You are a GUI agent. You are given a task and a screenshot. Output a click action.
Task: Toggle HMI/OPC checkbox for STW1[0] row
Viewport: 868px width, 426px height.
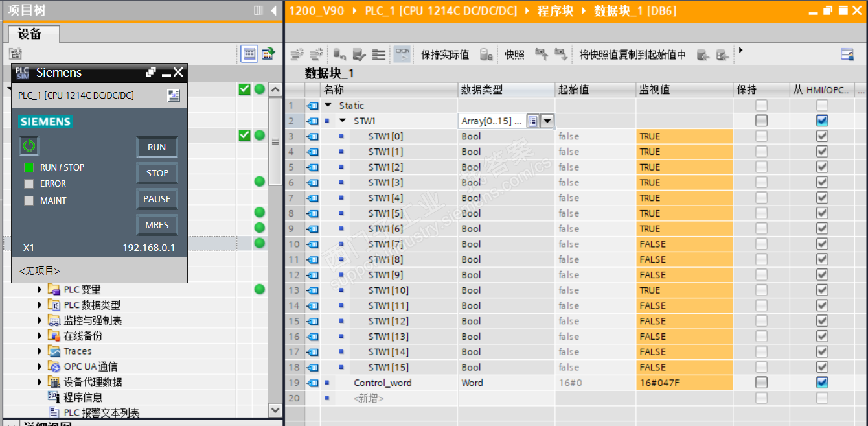point(822,136)
